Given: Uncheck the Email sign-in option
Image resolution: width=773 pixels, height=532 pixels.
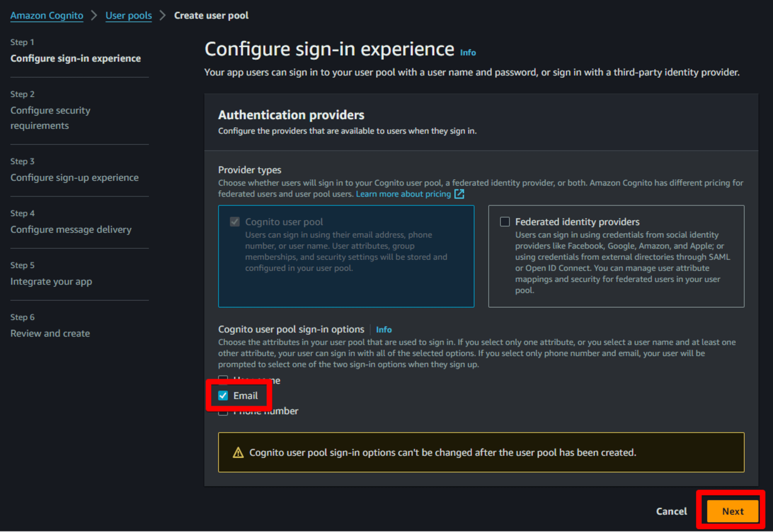Looking at the screenshot, I should pos(223,396).
